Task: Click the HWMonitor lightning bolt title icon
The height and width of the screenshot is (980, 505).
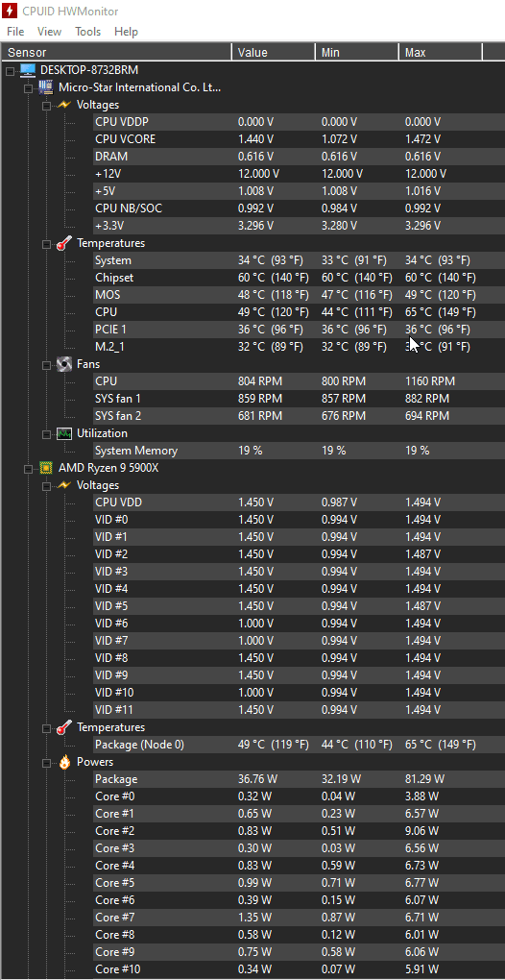Action: pos(10,12)
